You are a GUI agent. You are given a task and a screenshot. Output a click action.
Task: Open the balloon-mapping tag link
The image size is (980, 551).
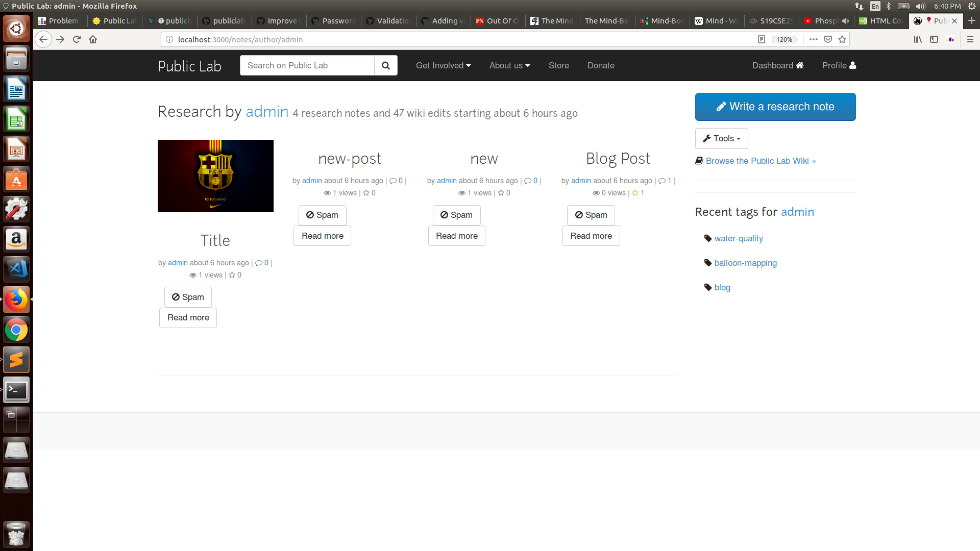click(745, 263)
